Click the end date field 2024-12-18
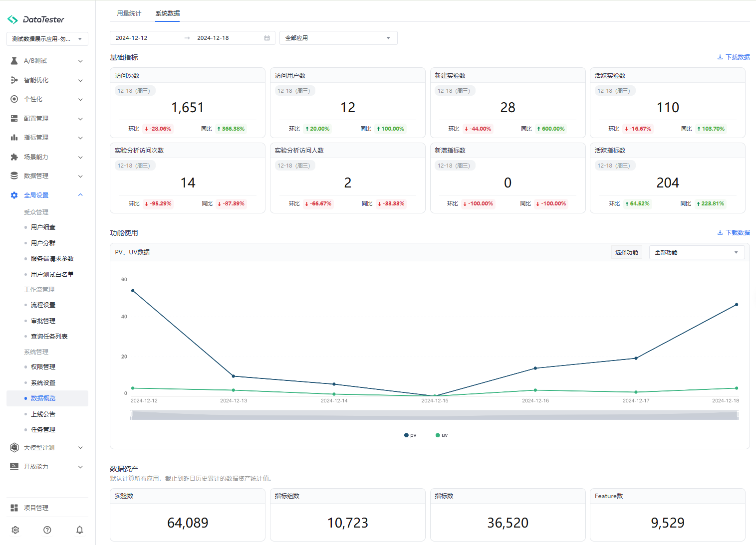Screen dimensions: 756x546 click(213, 38)
